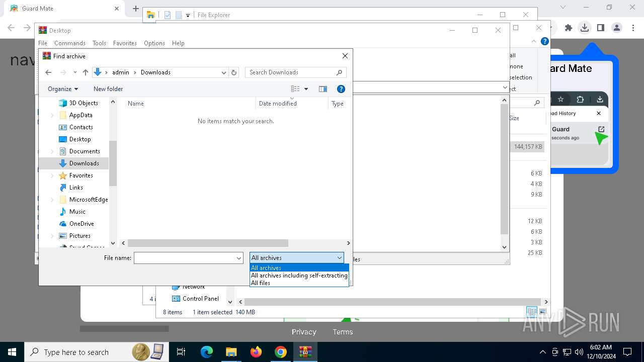
Task: Open Privacy link on page
Action: tap(304, 332)
